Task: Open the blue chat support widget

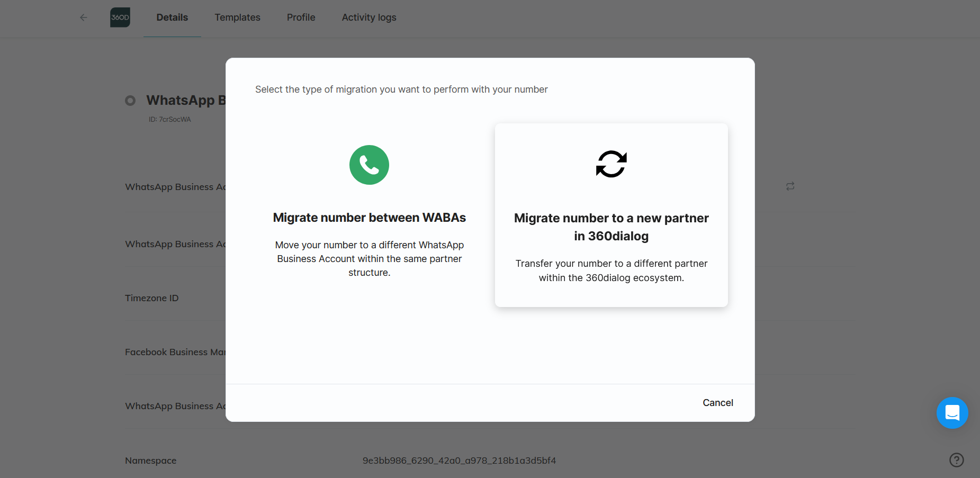Action: 952,413
